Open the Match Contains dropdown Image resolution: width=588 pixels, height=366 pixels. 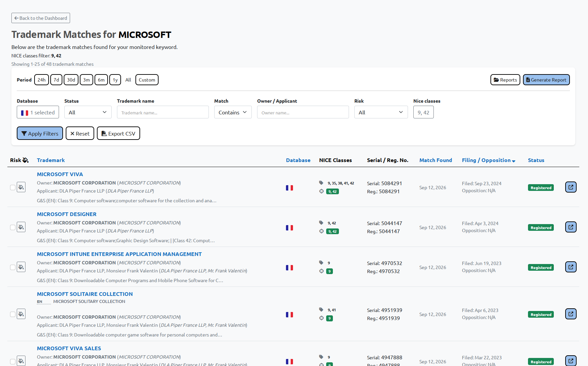tap(233, 112)
